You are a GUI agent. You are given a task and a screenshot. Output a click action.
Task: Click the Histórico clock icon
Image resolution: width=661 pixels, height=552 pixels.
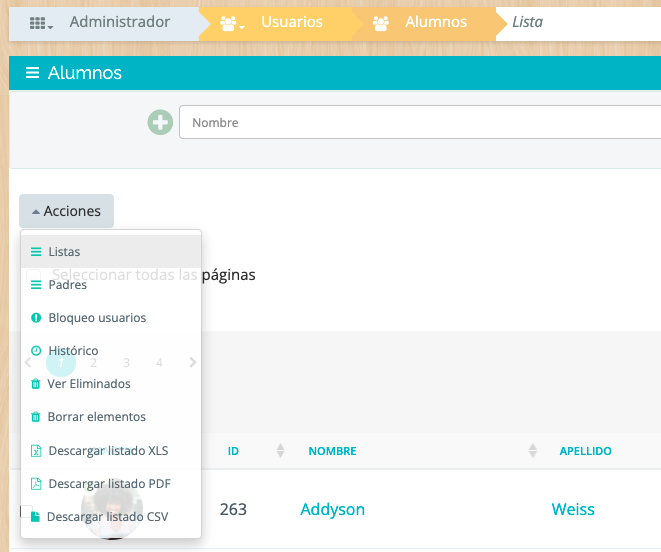(36, 350)
